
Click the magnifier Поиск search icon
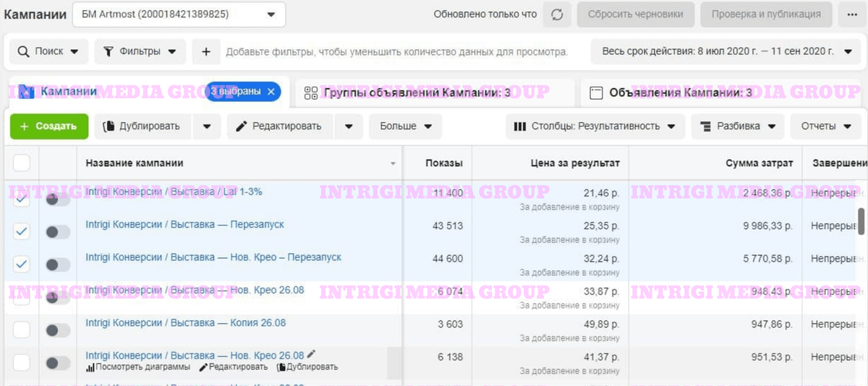24,52
